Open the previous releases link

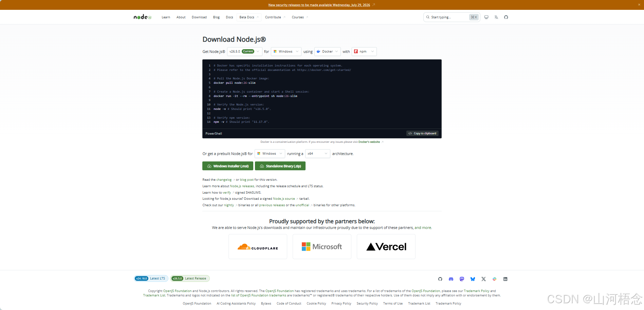[272, 205]
